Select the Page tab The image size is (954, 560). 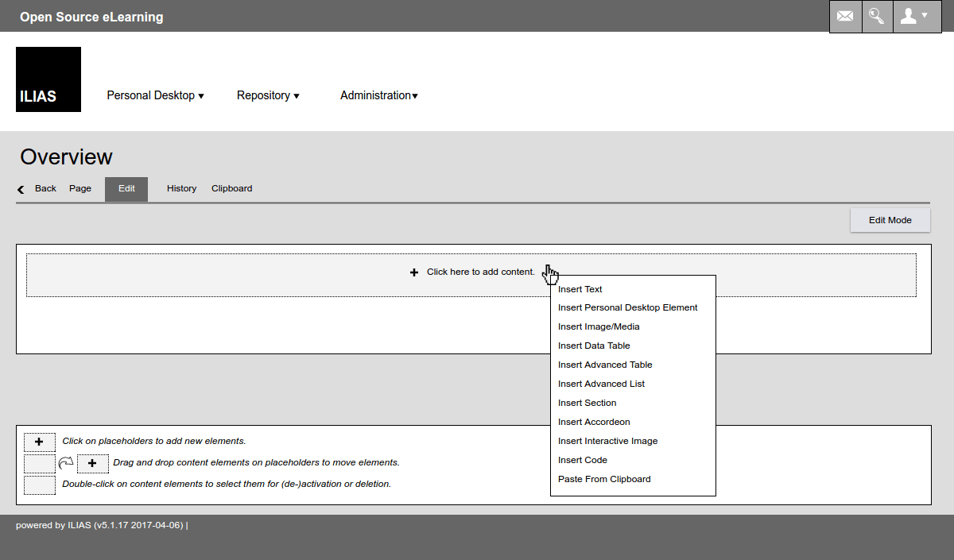tap(80, 189)
